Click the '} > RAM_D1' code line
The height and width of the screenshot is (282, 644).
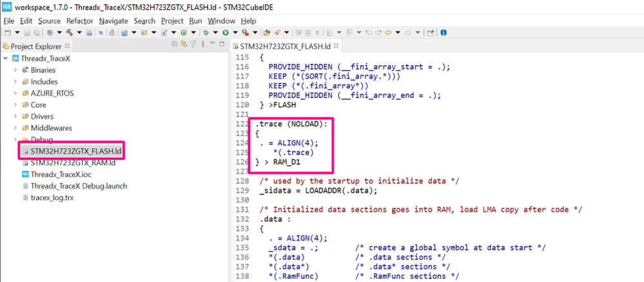[277, 163]
